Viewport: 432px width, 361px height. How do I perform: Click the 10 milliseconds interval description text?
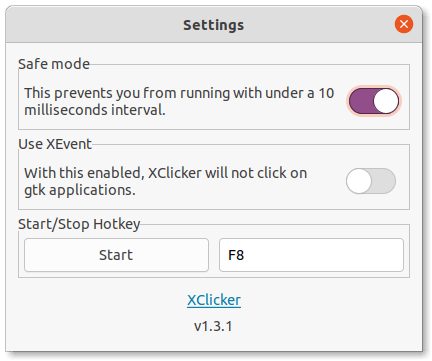point(179,101)
